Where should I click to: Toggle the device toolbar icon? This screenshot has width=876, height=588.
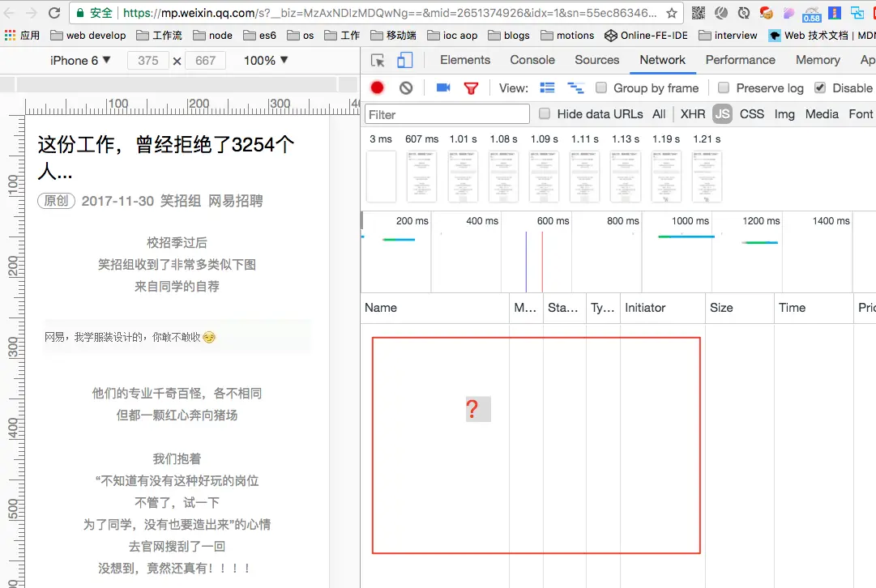[404, 60]
